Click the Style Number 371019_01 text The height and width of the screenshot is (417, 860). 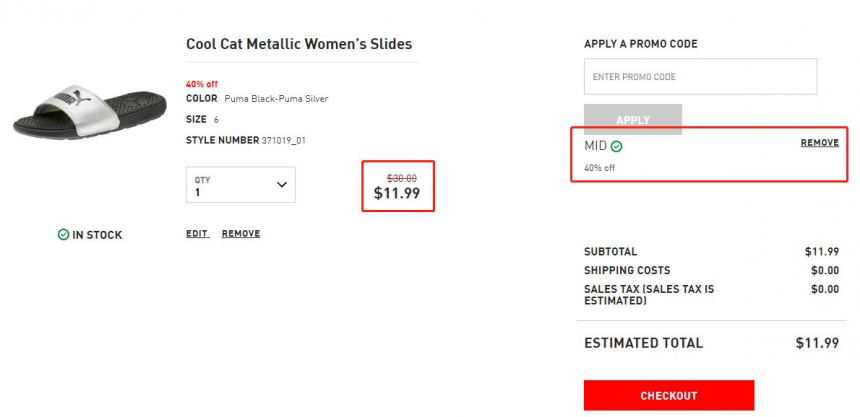(x=246, y=140)
